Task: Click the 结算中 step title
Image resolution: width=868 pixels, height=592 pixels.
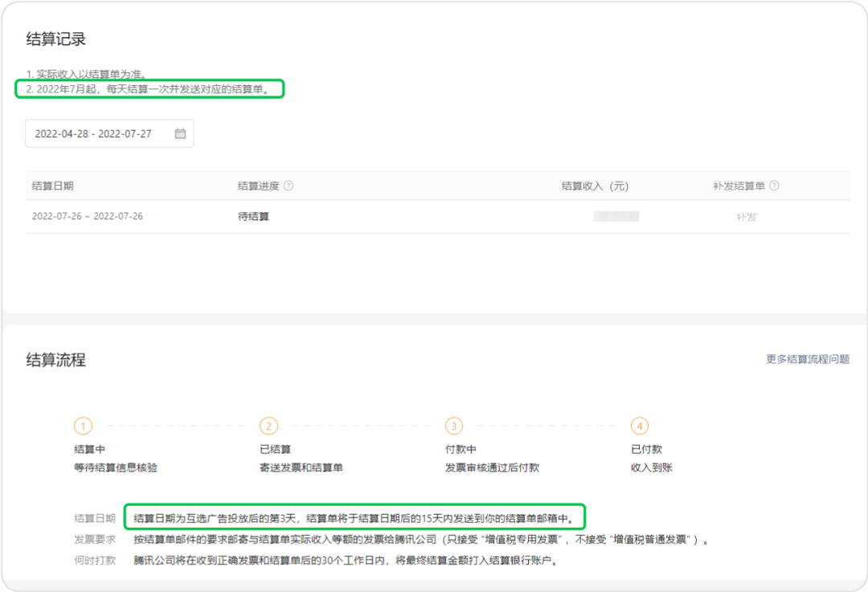Action: tap(90, 449)
